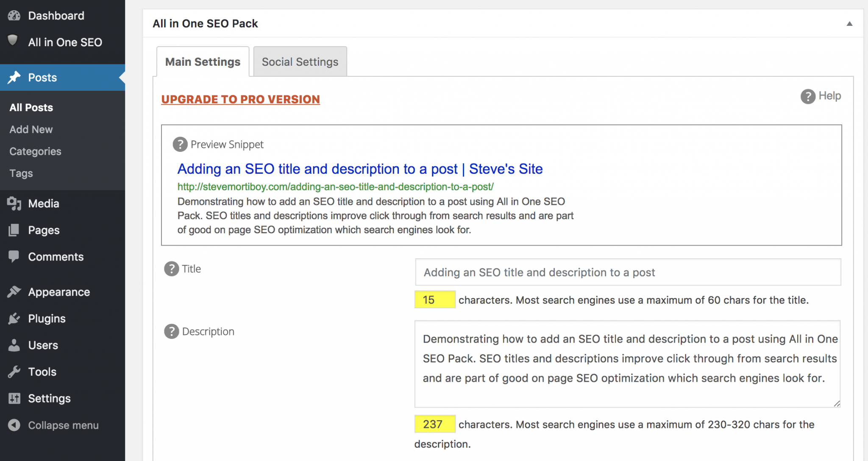
Task: Click inside the Title text field
Action: [627, 272]
